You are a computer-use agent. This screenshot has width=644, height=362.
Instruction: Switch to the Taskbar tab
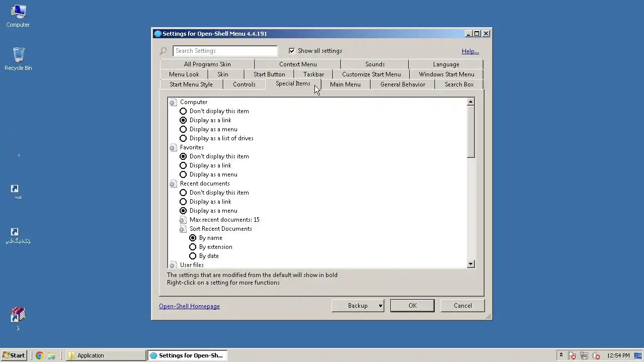313,74
